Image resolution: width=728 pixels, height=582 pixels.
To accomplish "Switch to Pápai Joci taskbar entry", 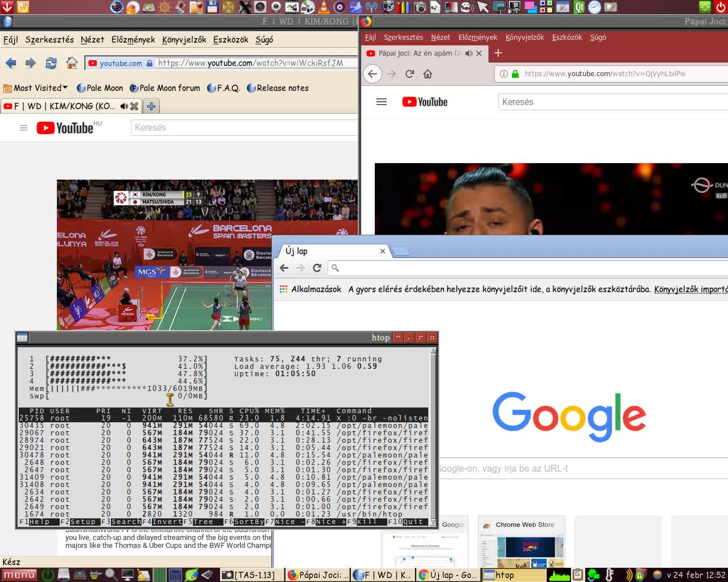I will coord(317,575).
